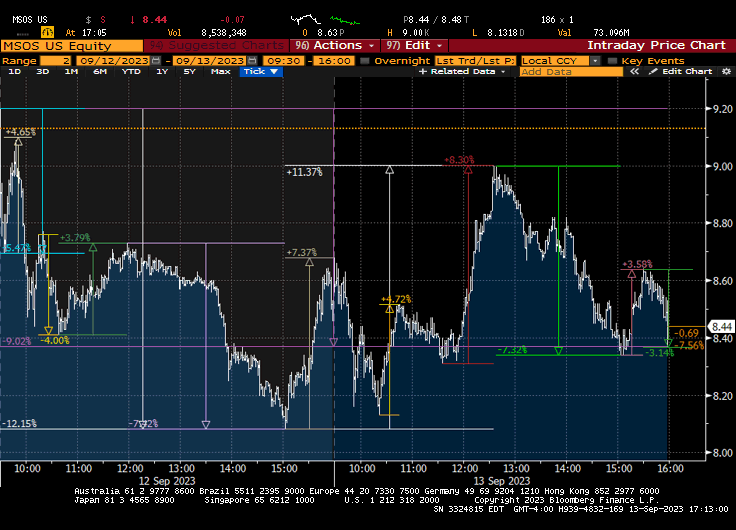Click the +4.72% orange annotation label
This screenshot has width=736, height=530.
396,299
